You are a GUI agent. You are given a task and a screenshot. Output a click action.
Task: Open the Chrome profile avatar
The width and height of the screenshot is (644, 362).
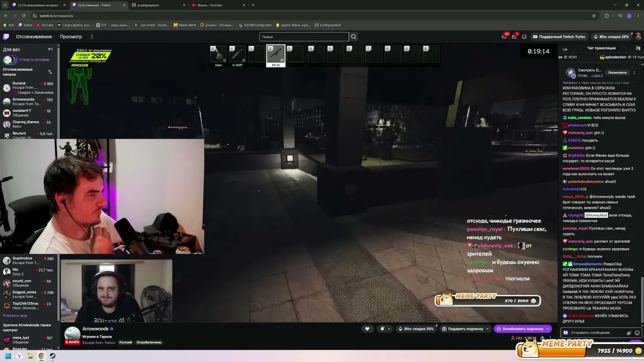point(629,16)
